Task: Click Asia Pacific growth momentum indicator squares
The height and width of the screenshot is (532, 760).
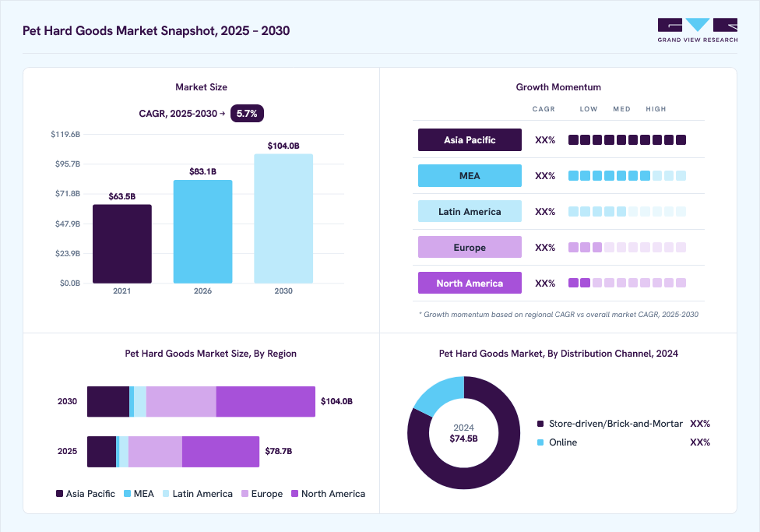Action: click(x=627, y=140)
